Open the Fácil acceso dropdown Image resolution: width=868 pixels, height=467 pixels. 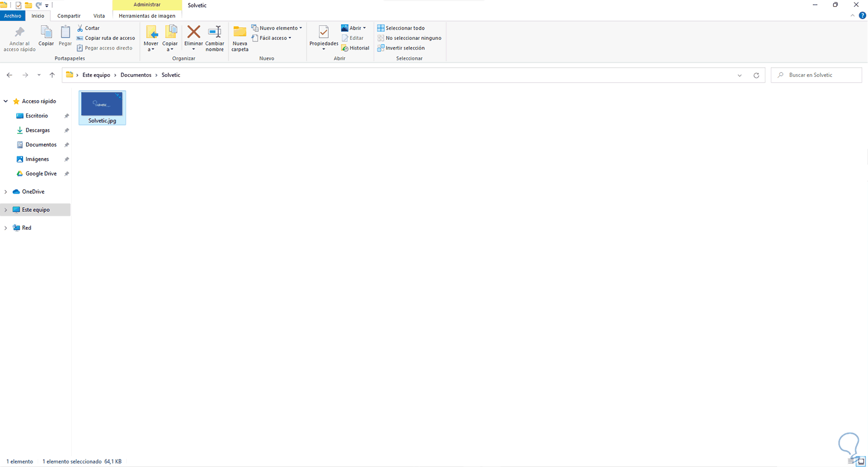(271, 38)
